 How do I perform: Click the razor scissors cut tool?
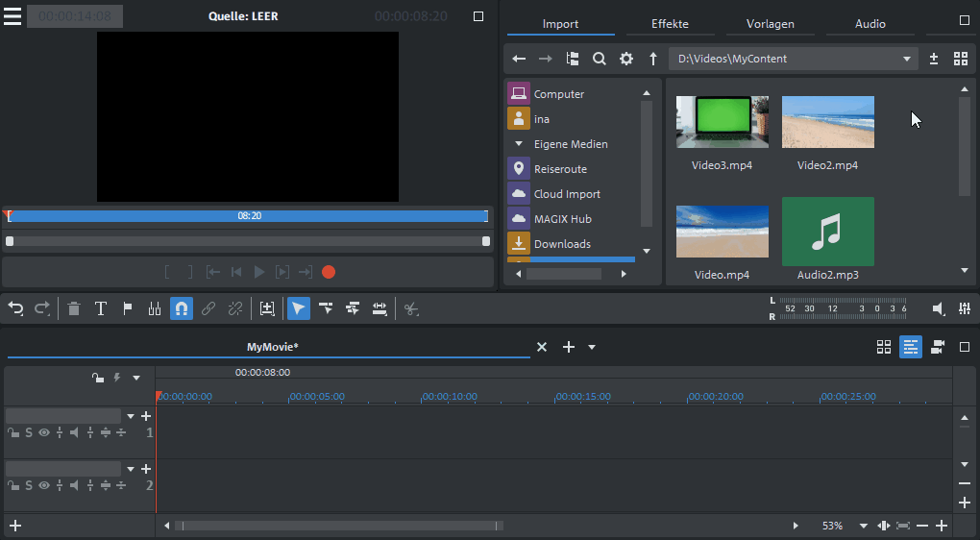tap(411, 308)
